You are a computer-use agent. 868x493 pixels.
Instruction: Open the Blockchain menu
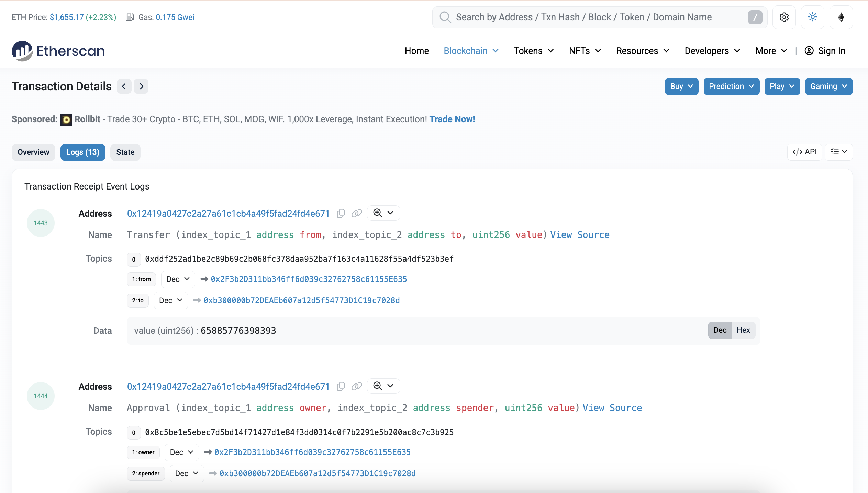tap(471, 51)
